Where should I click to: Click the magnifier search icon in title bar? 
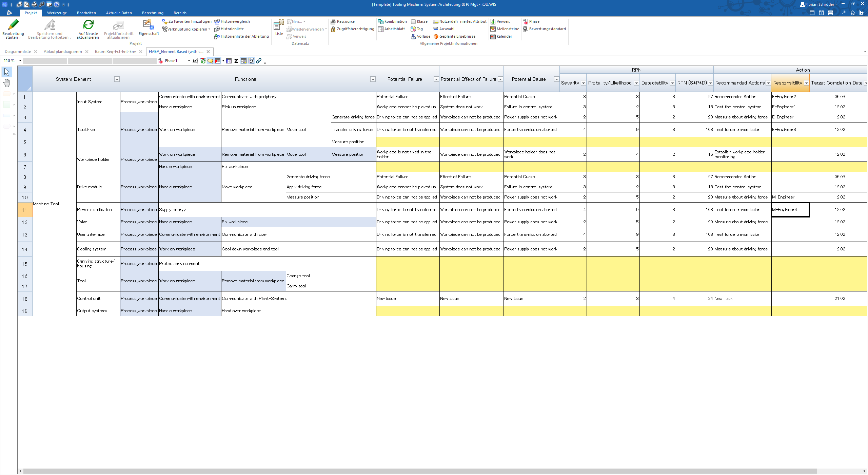click(x=844, y=13)
